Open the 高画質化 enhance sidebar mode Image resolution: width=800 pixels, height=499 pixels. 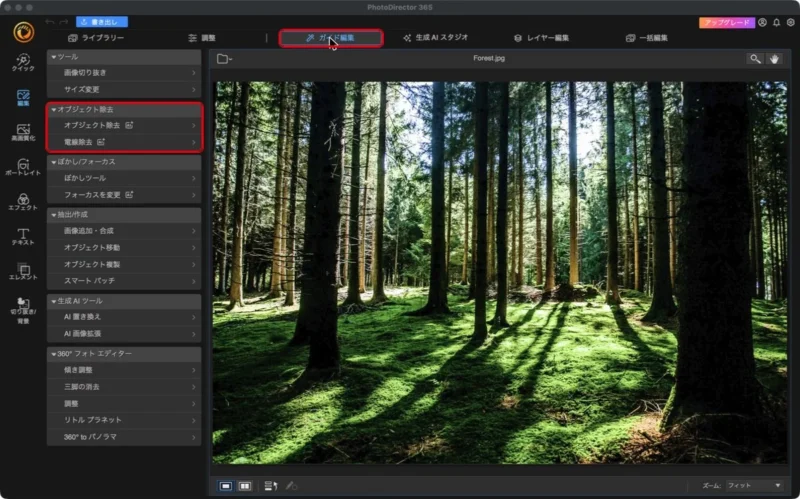(23, 132)
